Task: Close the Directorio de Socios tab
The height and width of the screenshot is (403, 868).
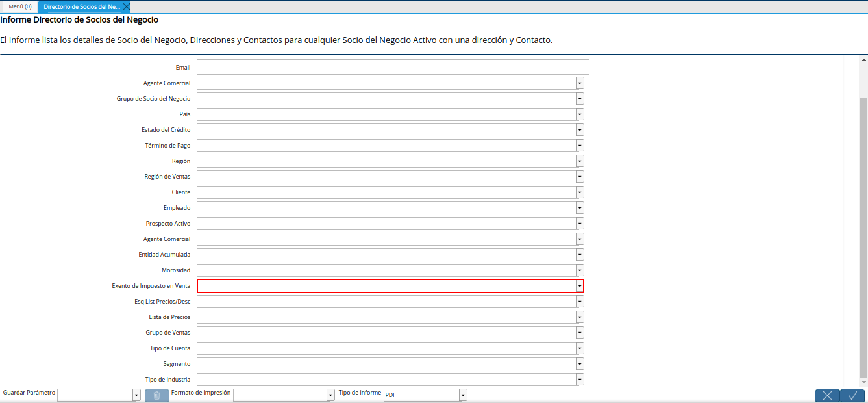Action: pos(127,6)
